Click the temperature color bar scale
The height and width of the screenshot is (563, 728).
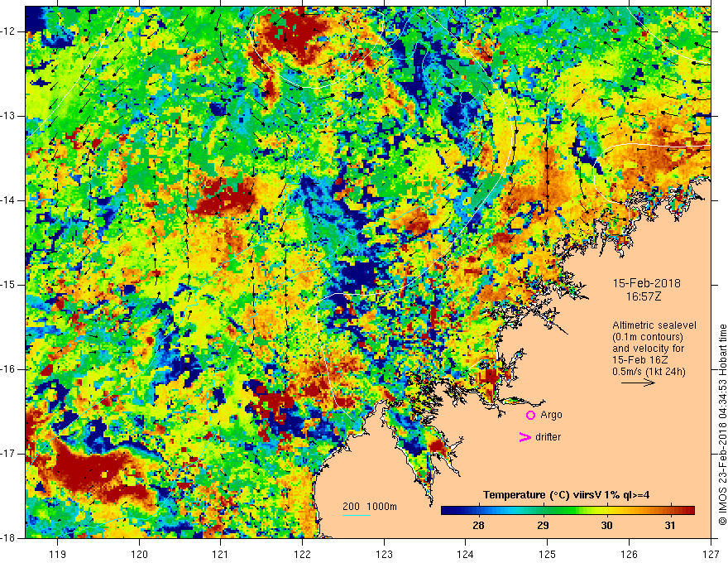[x=568, y=510]
